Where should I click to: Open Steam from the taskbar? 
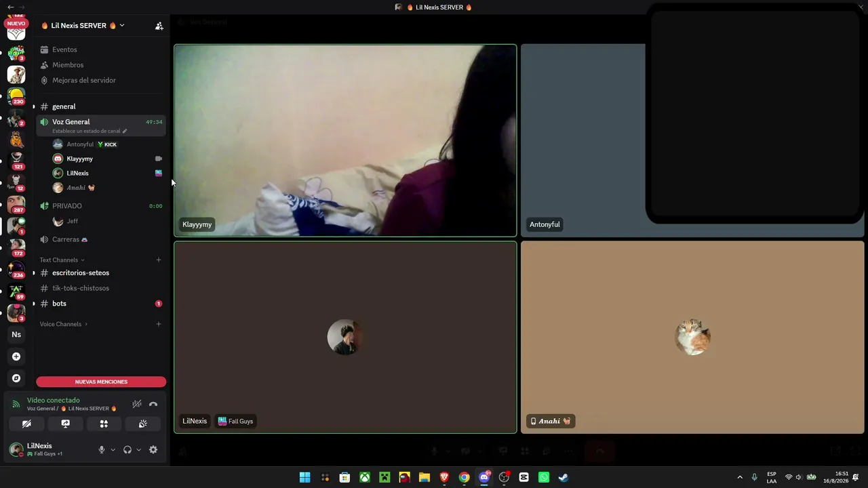point(564,477)
